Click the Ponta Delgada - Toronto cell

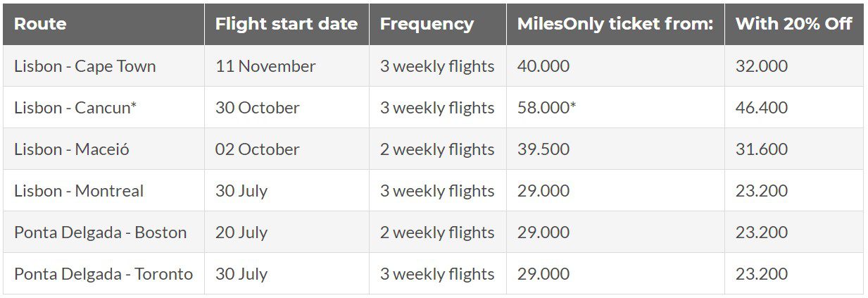[103, 274]
